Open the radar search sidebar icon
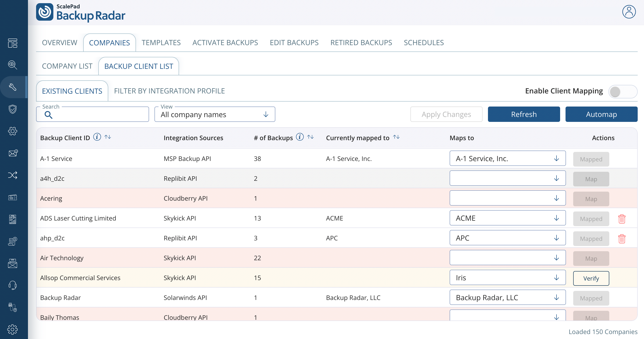Viewport: 644px width, 339px height. [12, 65]
